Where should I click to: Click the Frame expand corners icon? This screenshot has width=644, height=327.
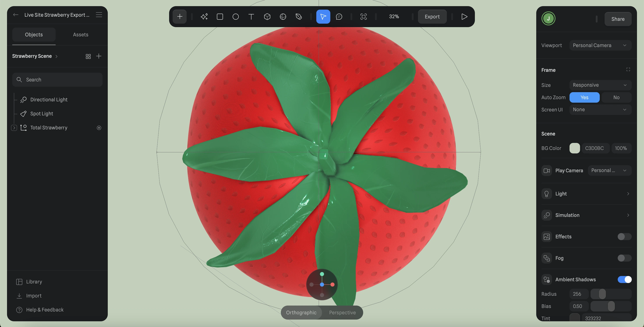click(628, 69)
